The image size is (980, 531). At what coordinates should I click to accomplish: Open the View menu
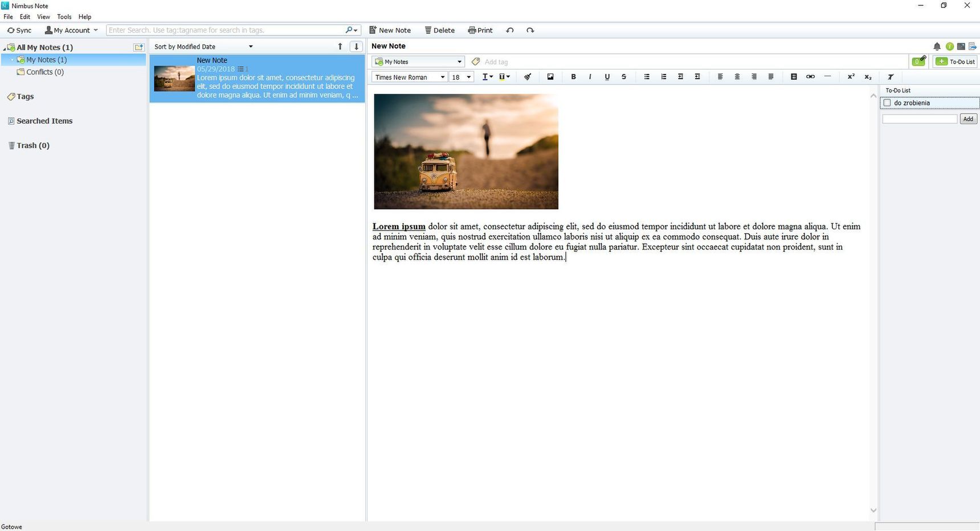coord(43,17)
